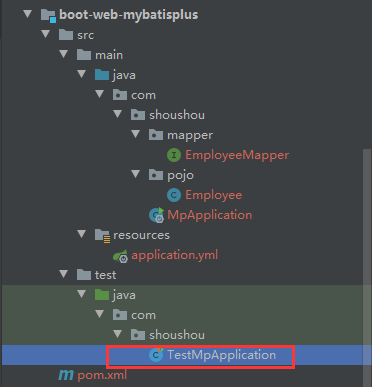Viewport: 372px width, 387px height.
Task: Collapse the resources folder node
Action: pyautogui.click(x=82, y=234)
